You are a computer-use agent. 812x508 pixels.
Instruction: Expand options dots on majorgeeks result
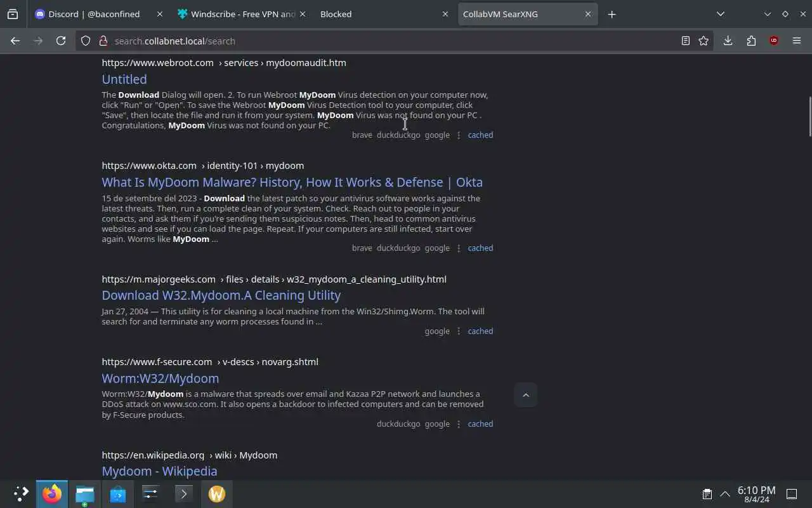point(459,331)
